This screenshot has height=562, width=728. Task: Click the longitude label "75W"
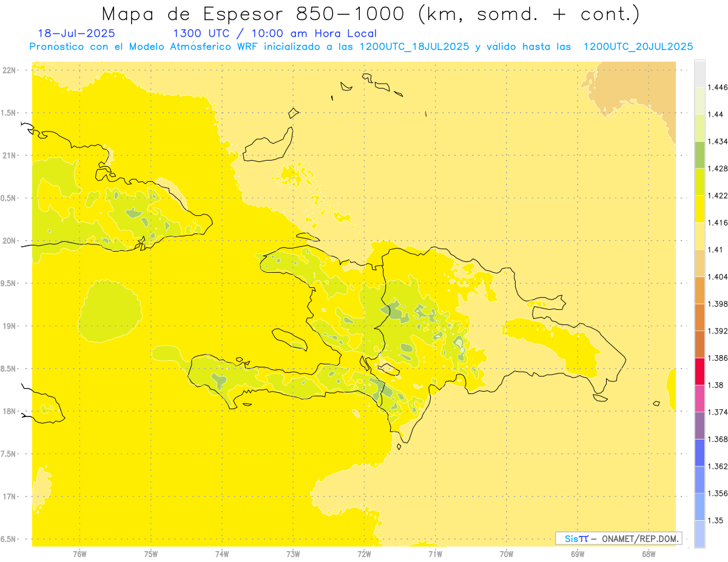[x=150, y=554]
